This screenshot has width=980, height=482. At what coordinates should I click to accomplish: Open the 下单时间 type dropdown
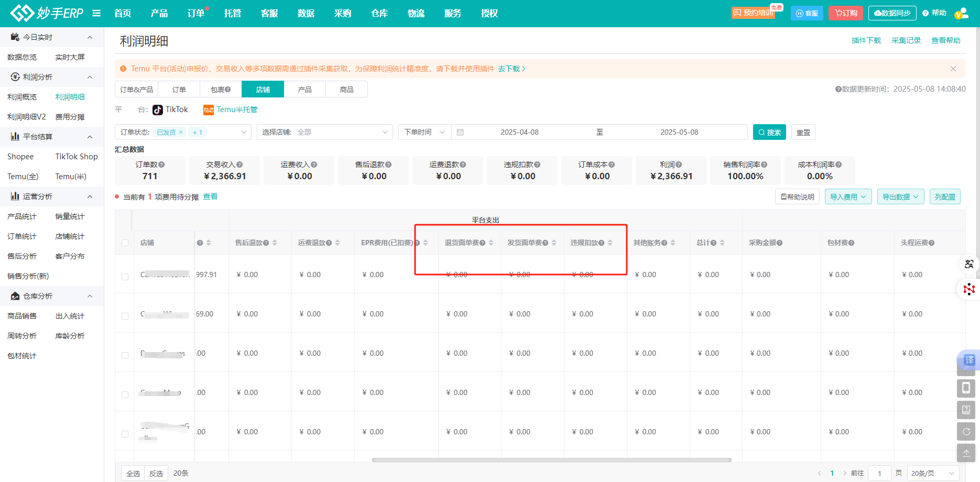point(424,132)
